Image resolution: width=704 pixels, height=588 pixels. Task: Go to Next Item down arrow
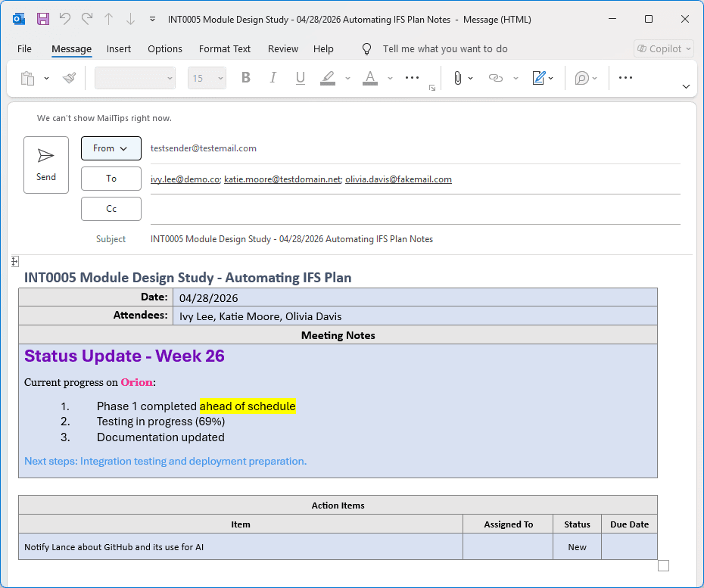(x=130, y=19)
